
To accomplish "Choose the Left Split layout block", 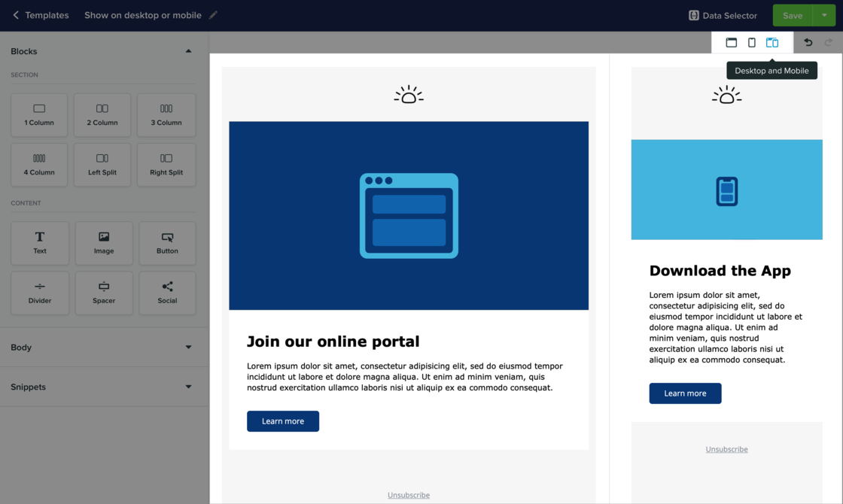I will 102,164.
